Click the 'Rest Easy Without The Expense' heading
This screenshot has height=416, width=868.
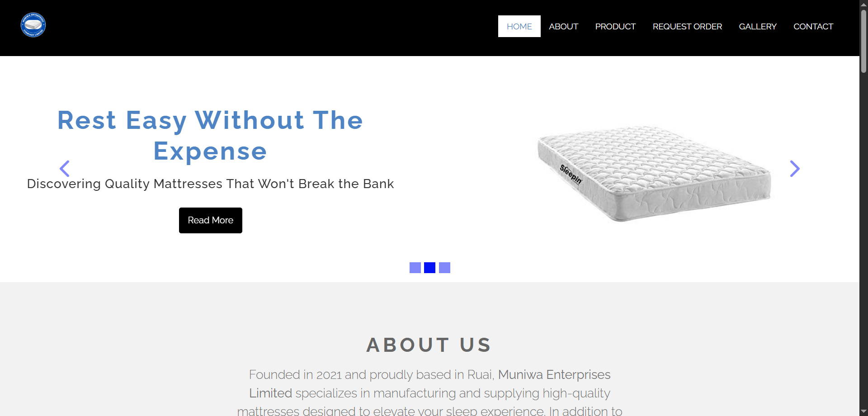210,136
